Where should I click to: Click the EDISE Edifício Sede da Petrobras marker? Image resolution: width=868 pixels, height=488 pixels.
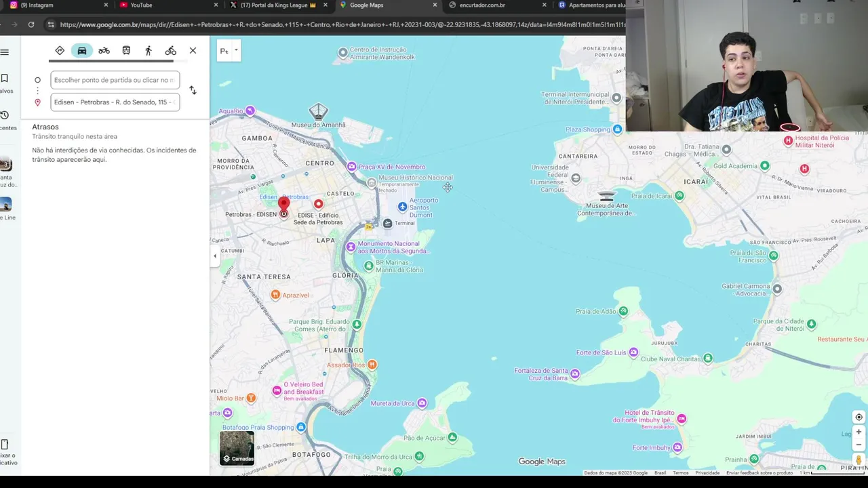(318, 204)
